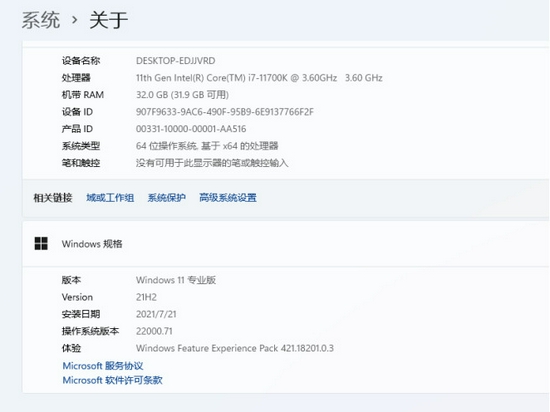
Task: Click the OS build 22000.71 value
Action: 154,331
